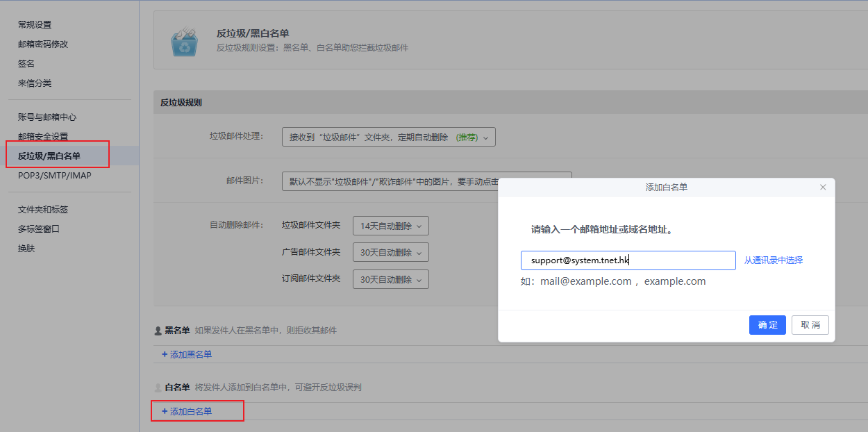The height and width of the screenshot is (432, 868).
Task: Open 垃圾邮件文件夹 14天自动删除 dropdown
Action: pyautogui.click(x=390, y=226)
